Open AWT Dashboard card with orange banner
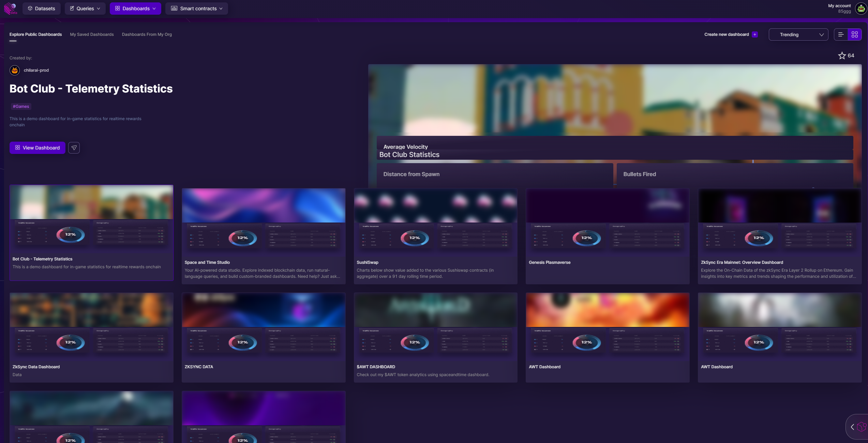The image size is (868, 443). tap(608, 338)
